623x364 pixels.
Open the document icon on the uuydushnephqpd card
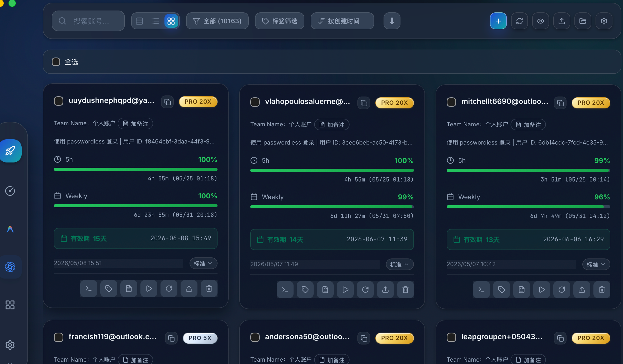[x=129, y=289]
